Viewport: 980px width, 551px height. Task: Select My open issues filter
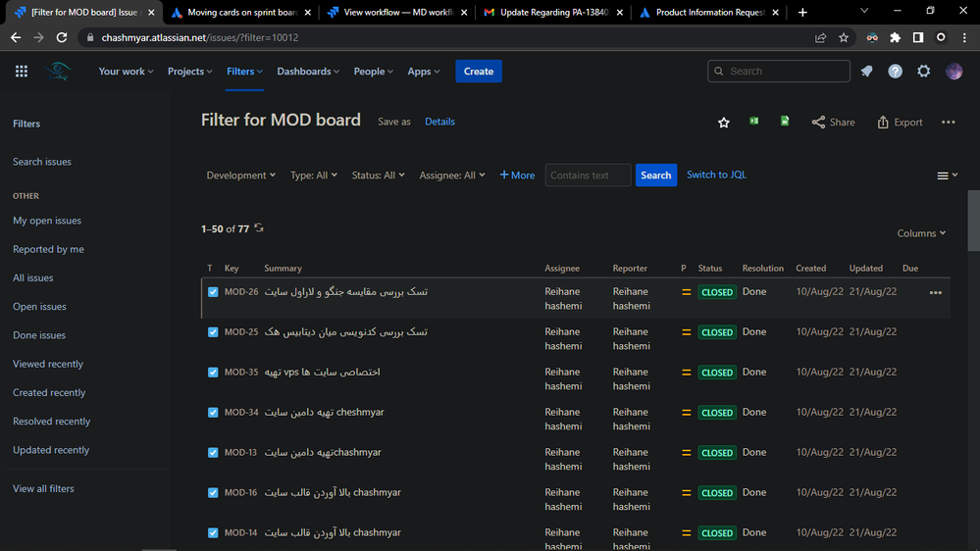[47, 221]
